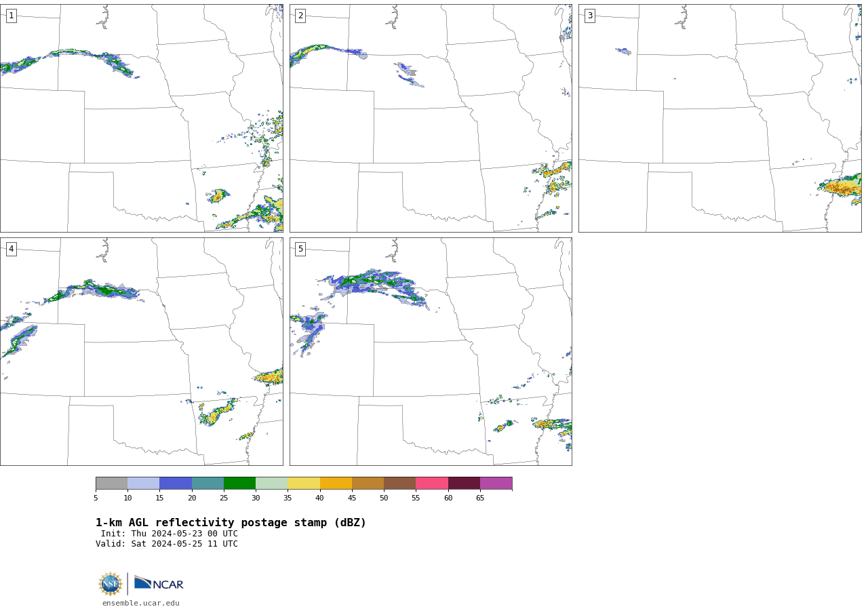Open ensemble member 4 reflectivity map
Screen dimensions: 868x611
[x=142, y=351]
